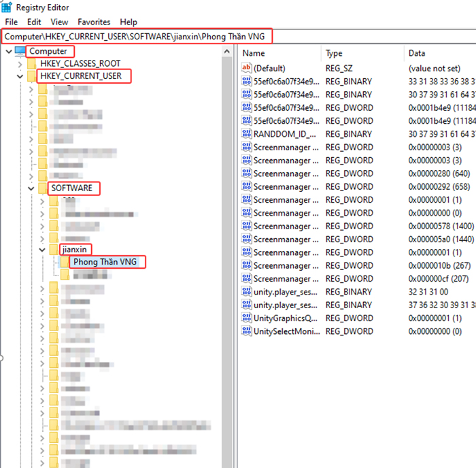Expand the HKEY_CLASSES_ROOT key
The image size is (476, 468).
[20, 64]
